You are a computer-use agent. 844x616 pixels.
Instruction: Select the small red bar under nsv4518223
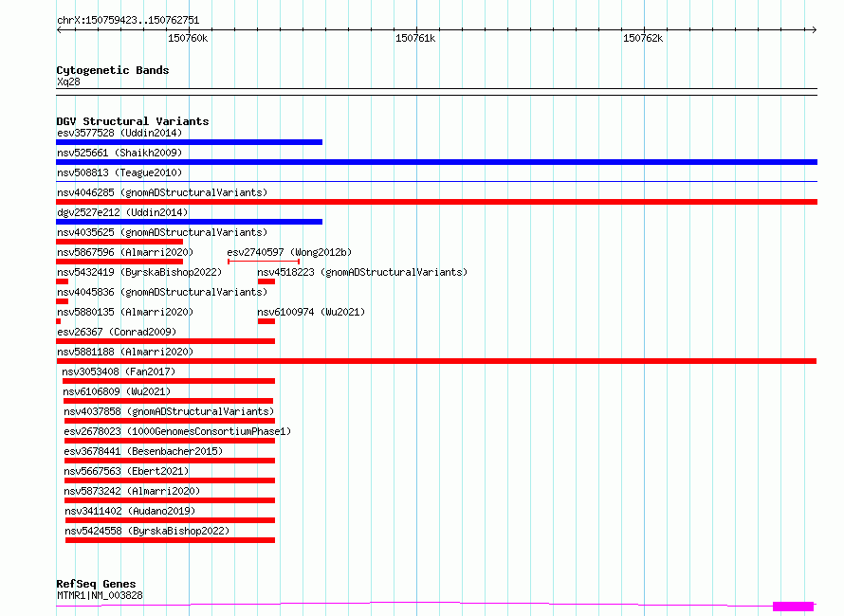click(x=266, y=281)
